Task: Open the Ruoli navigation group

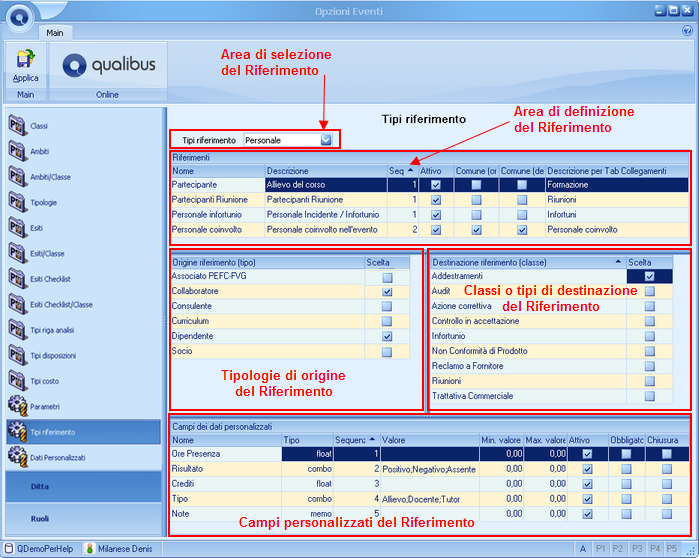Action: [83, 519]
